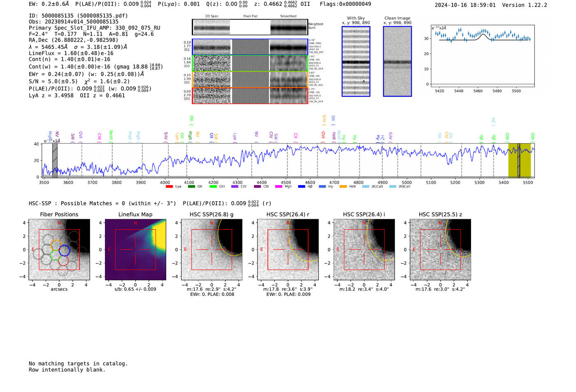Select the With Sky CCD image
The width and height of the screenshot is (576, 392).
[x=356, y=61]
